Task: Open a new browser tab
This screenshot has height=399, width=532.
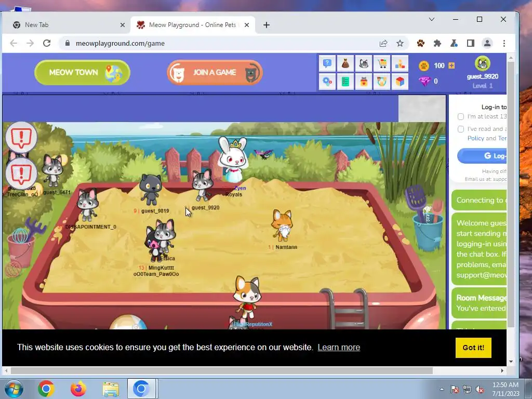Action: 267,25
